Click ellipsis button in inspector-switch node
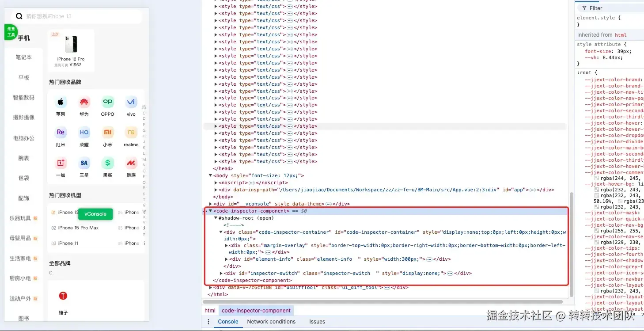644x331 pixels. click(450, 273)
